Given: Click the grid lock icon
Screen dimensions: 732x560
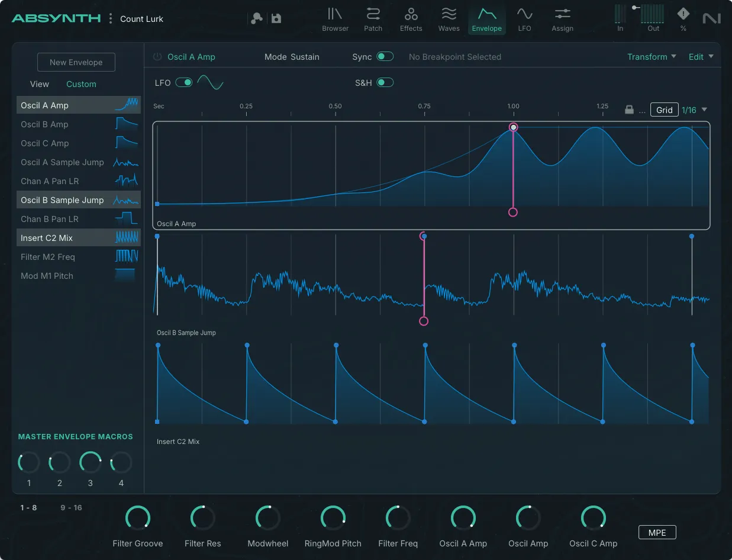Looking at the screenshot, I should click(629, 110).
